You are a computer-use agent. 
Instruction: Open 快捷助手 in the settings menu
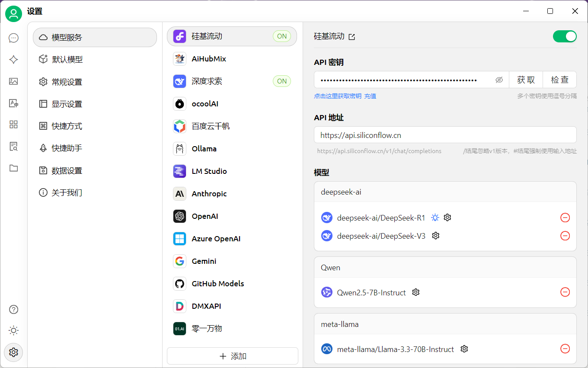[95, 148]
